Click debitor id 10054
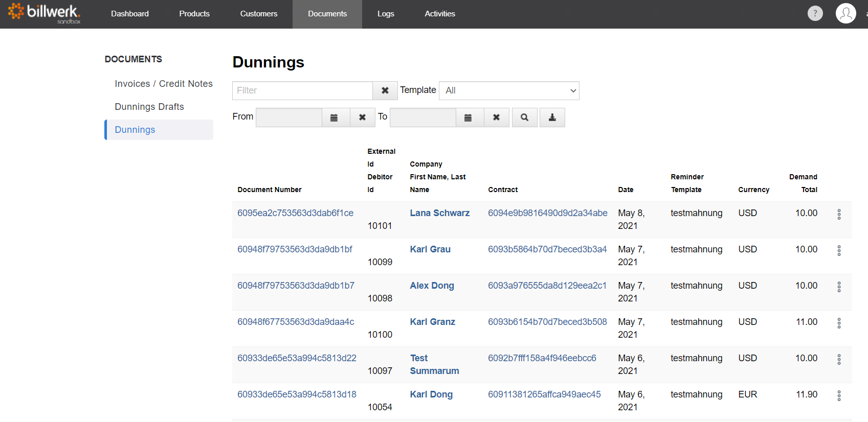The image size is (868, 422). click(380, 407)
